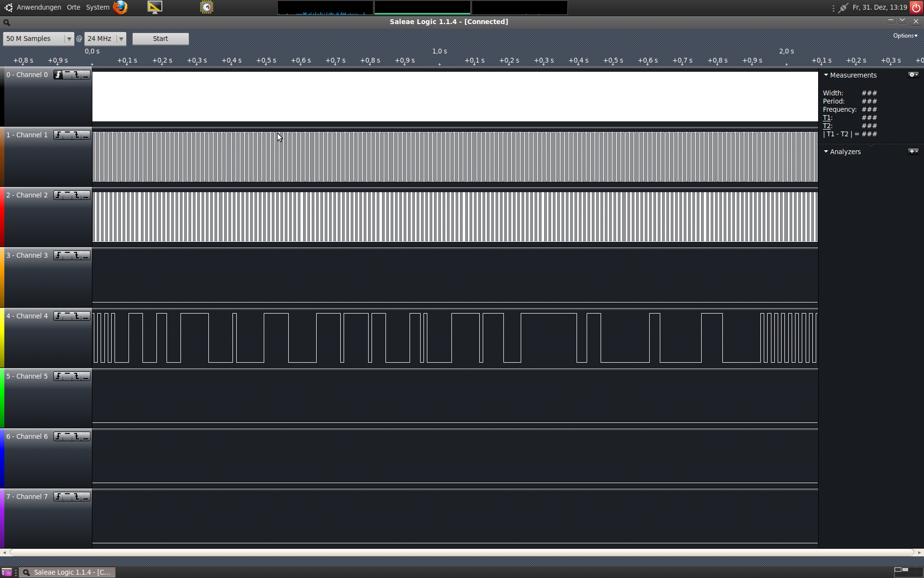Collapse the Analyzers panel
The image size is (924, 578).
(826, 152)
